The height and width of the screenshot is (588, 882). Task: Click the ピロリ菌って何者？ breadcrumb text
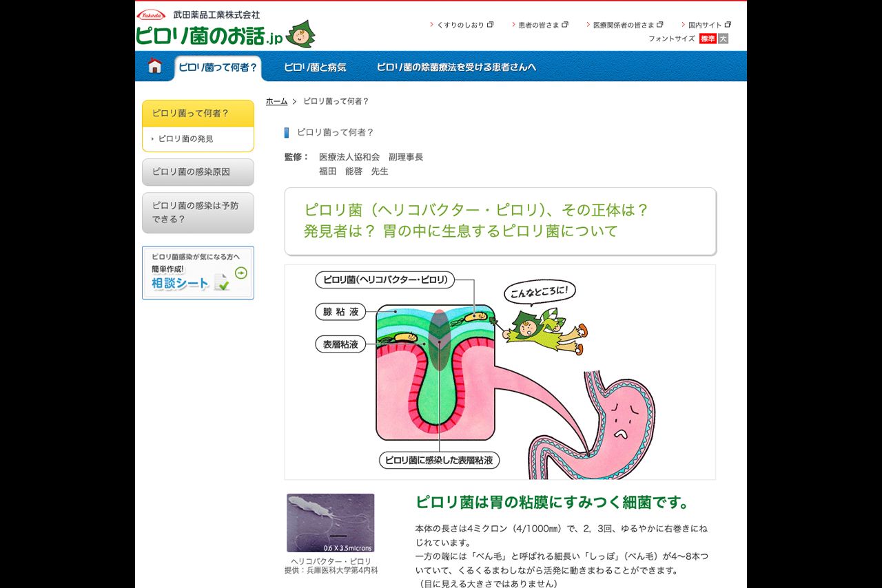pos(336,101)
